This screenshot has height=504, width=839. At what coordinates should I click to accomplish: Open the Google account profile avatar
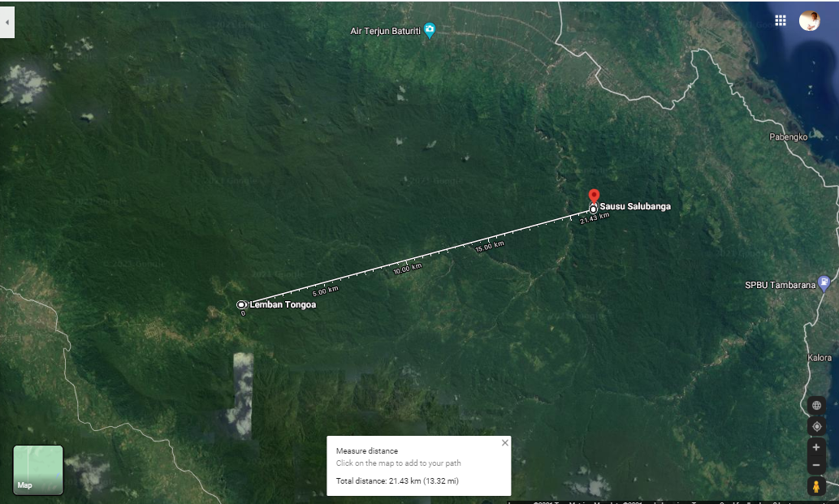(809, 20)
